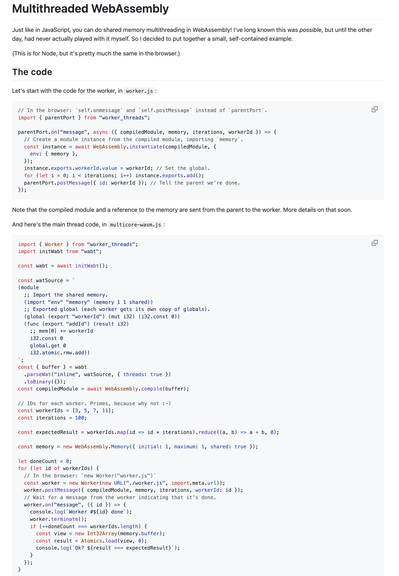Click the Multithreaded WebAssembly page title

pos(90,8)
